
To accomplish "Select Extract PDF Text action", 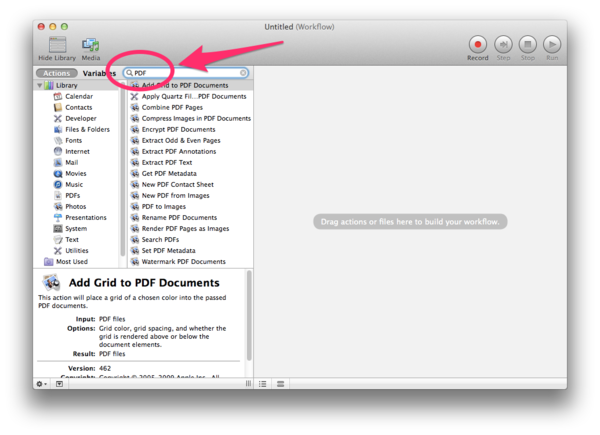I will click(x=190, y=163).
